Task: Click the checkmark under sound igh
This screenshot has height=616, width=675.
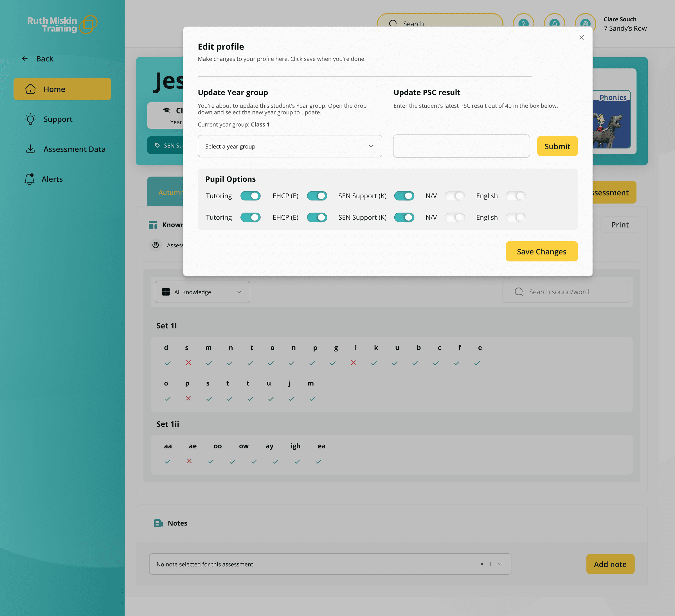Action: click(x=297, y=462)
